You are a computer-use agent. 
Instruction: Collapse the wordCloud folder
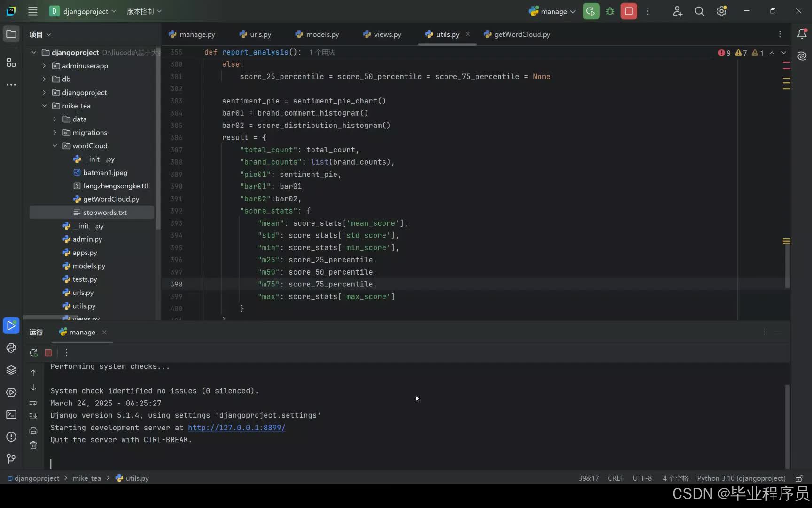click(x=55, y=146)
